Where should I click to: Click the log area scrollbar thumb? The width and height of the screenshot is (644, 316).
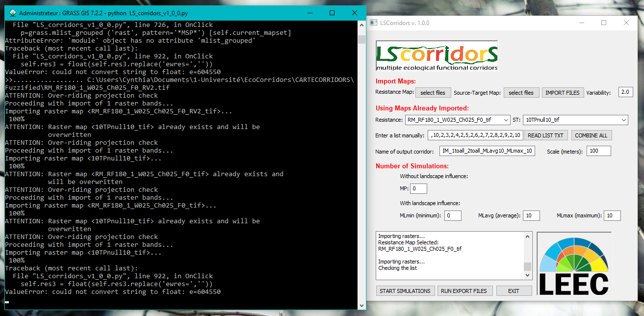[528, 266]
